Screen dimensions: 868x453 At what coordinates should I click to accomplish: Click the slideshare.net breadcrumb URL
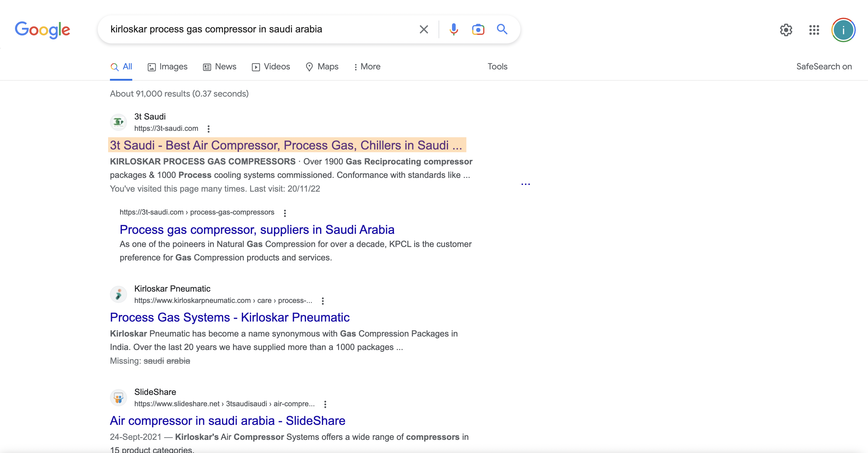224,404
